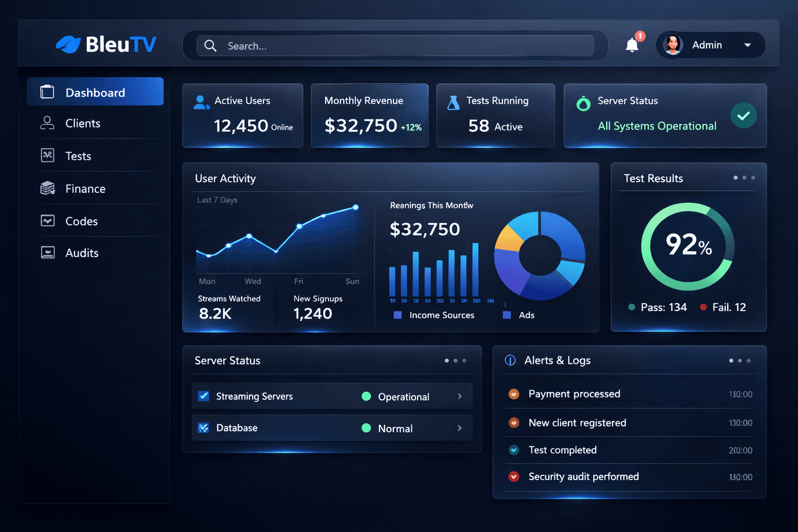Open the Clients section in sidebar
This screenshot has width=798, height=532.
click(83, 124)
